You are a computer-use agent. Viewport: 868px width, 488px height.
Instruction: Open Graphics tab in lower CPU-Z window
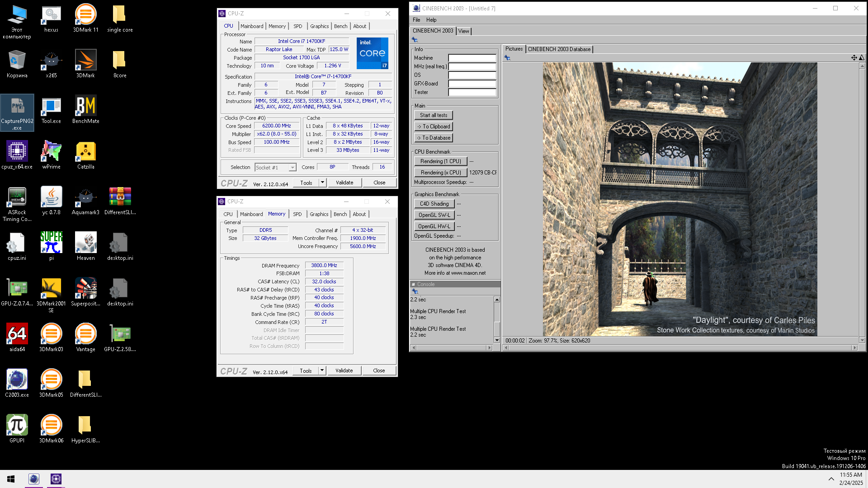click(x=319, y=214)
